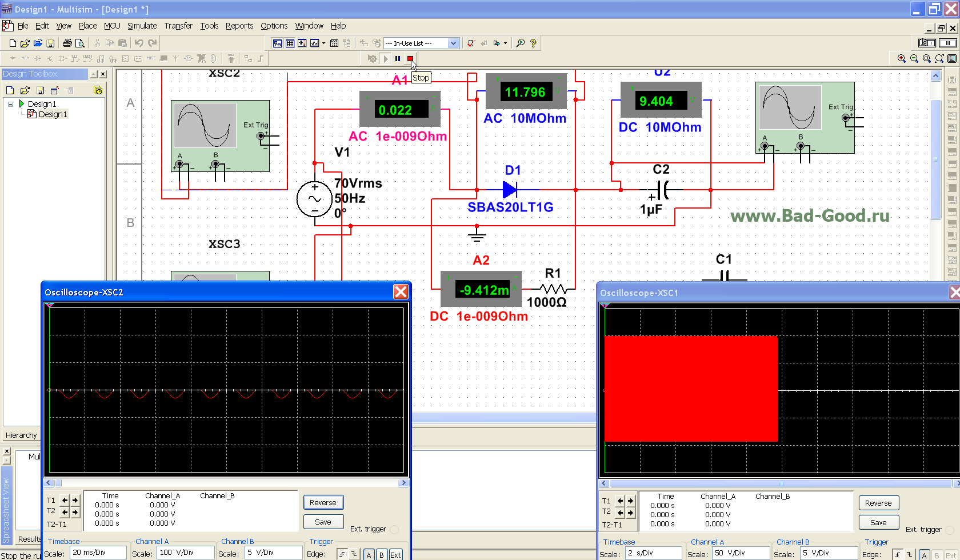Click the Full Screen view icon
This screenshot has height=560, width=960.
pos(952,58)
